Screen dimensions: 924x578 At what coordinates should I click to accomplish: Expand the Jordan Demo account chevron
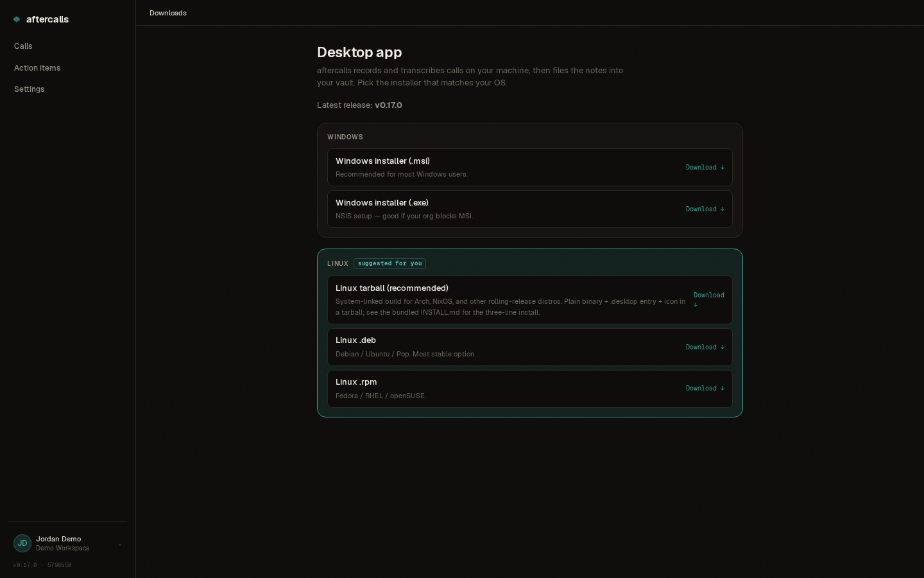click(119, 545)
